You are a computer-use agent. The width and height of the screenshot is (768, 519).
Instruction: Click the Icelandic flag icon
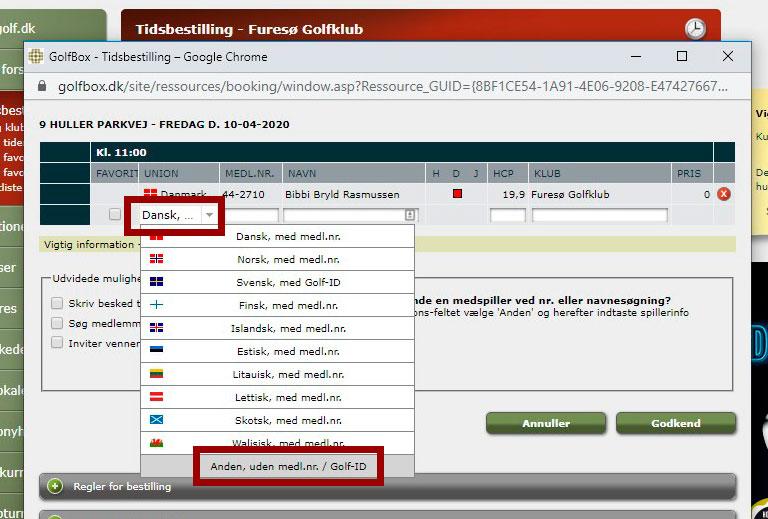[156, 328]
